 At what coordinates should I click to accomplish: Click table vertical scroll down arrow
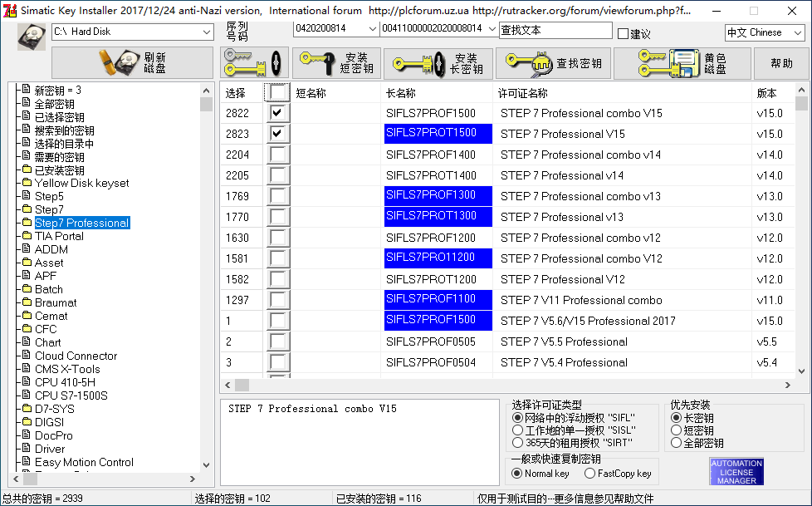pos(801,371)
